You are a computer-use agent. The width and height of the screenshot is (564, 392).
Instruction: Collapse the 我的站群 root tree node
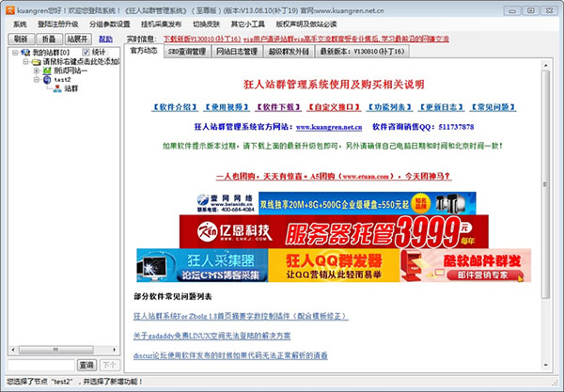[x=15, y=53]
